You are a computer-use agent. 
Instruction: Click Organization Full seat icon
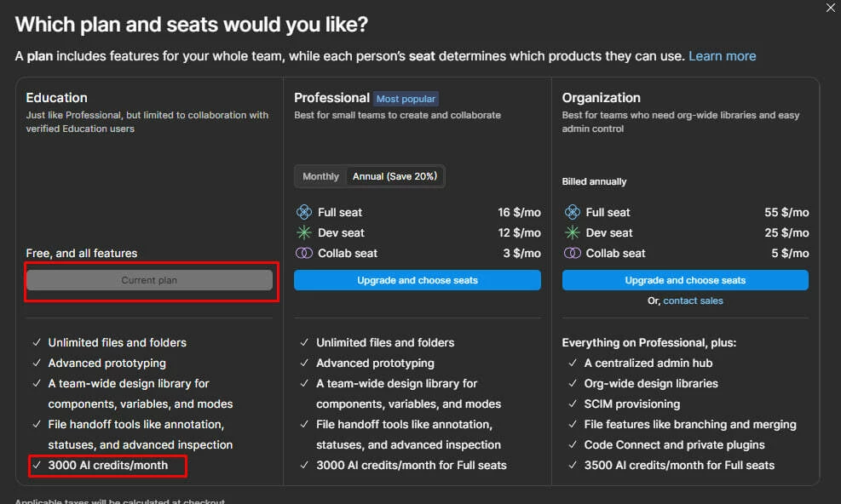pyautogui.click(x=572, y=212)
